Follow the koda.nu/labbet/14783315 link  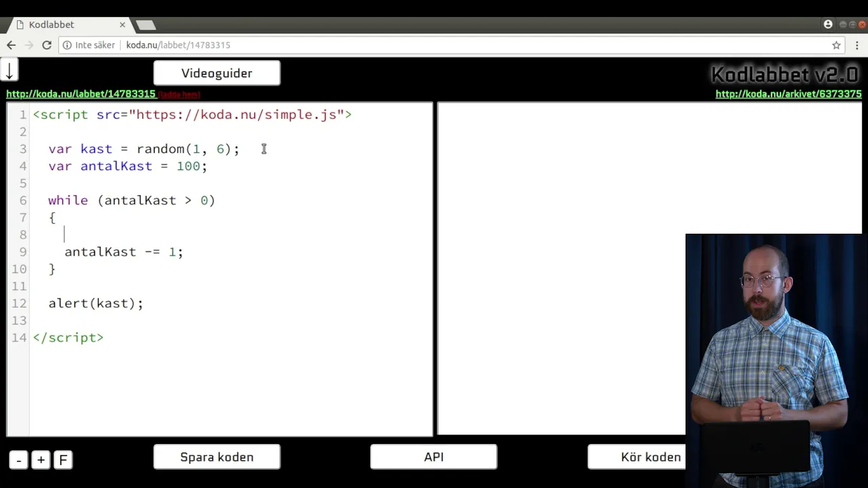81,94
